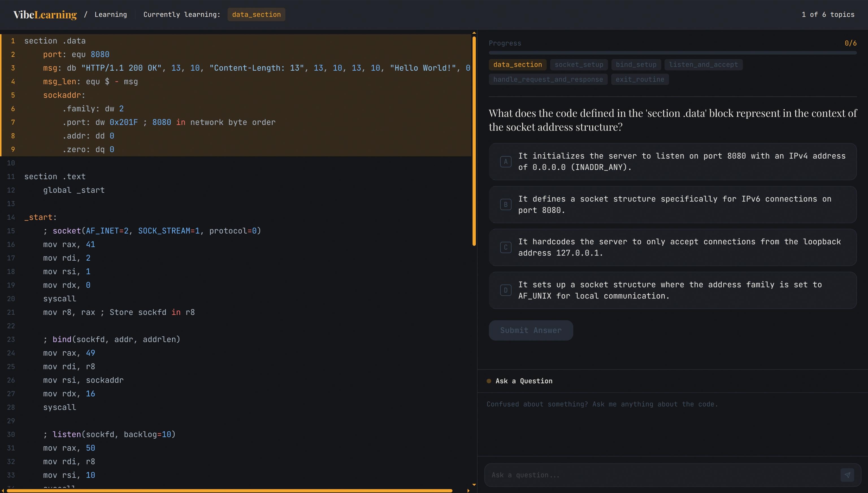Select answer B about IPv6 connections
The image size is (868, 493).
[x=672, y=204]
